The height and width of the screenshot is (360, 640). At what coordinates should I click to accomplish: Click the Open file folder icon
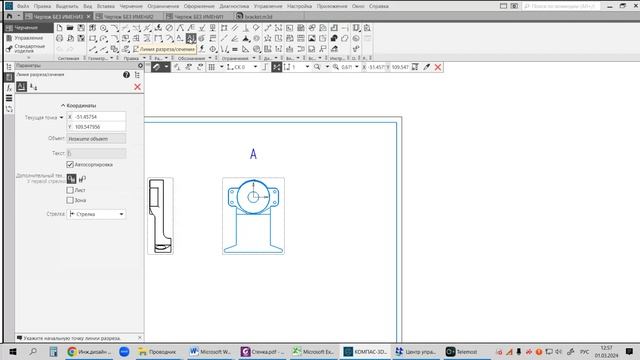[70, 28]
